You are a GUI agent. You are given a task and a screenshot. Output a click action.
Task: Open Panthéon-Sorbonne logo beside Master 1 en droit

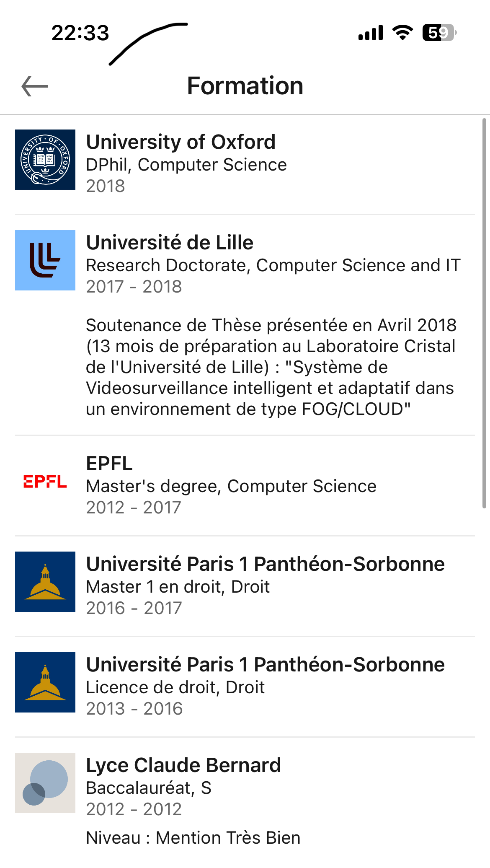(45, 582)
